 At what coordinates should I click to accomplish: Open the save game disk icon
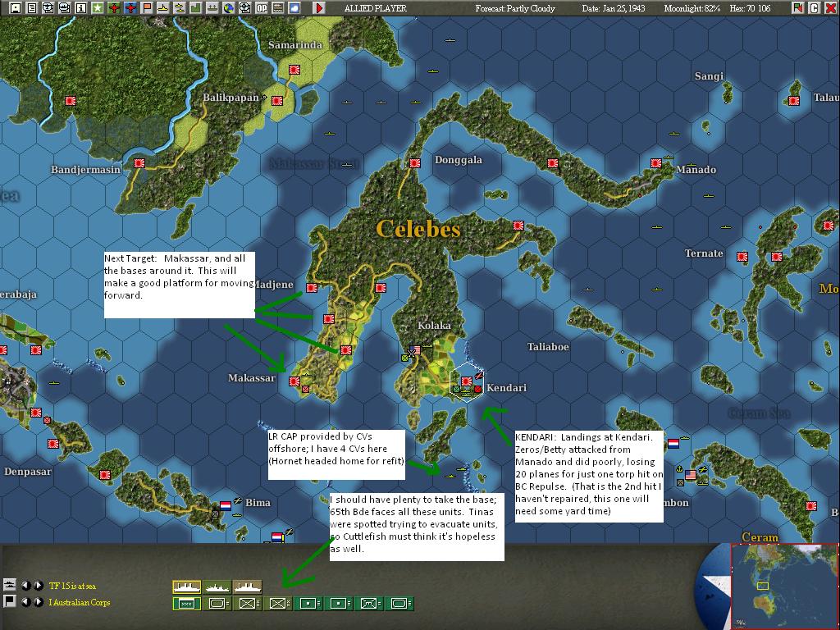pyautogui.click(x=16, y=7)
